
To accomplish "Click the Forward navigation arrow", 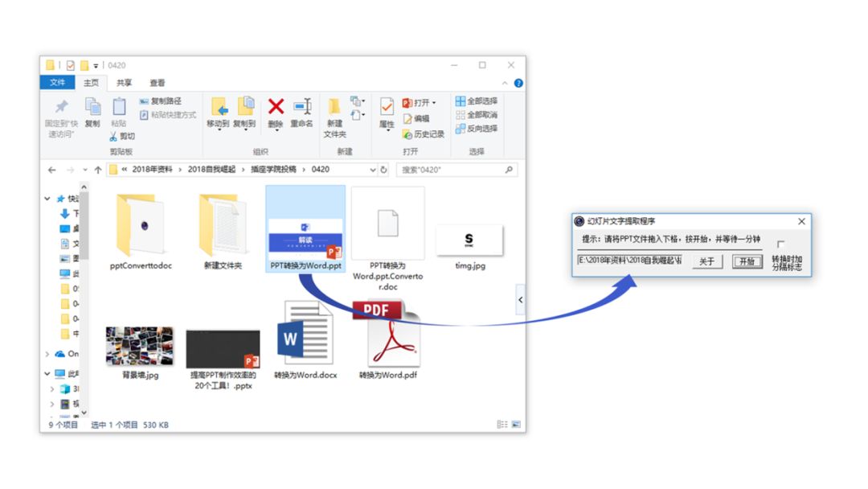I will point(70,170).
